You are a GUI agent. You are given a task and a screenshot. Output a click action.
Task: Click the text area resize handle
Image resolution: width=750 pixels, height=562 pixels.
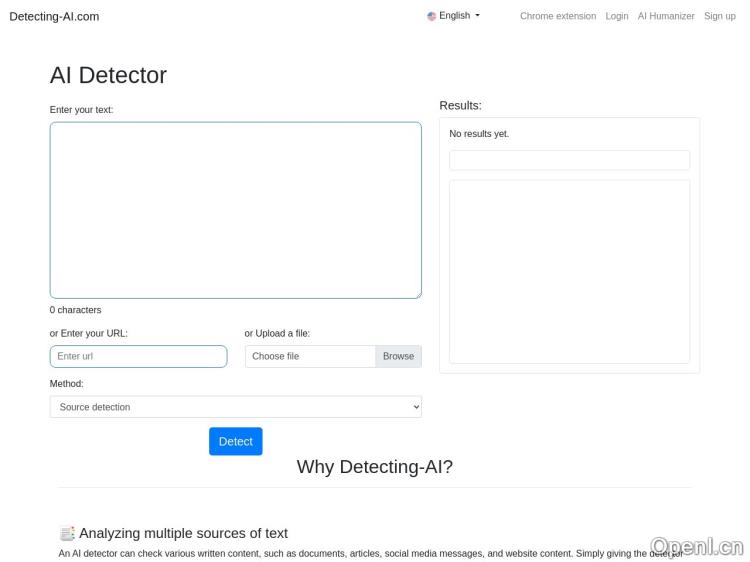point(417,294)
